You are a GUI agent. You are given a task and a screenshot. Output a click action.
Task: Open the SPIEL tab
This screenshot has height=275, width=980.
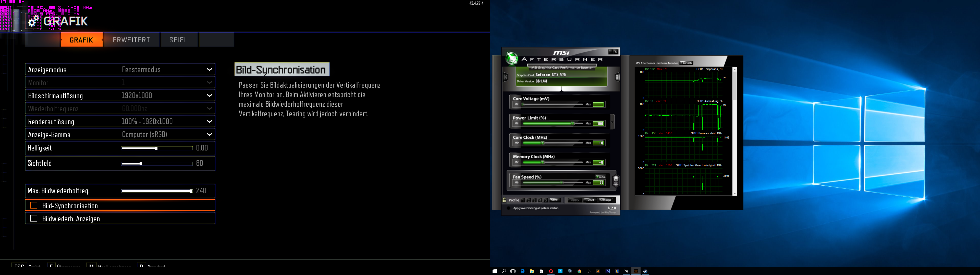pos(179,40)
